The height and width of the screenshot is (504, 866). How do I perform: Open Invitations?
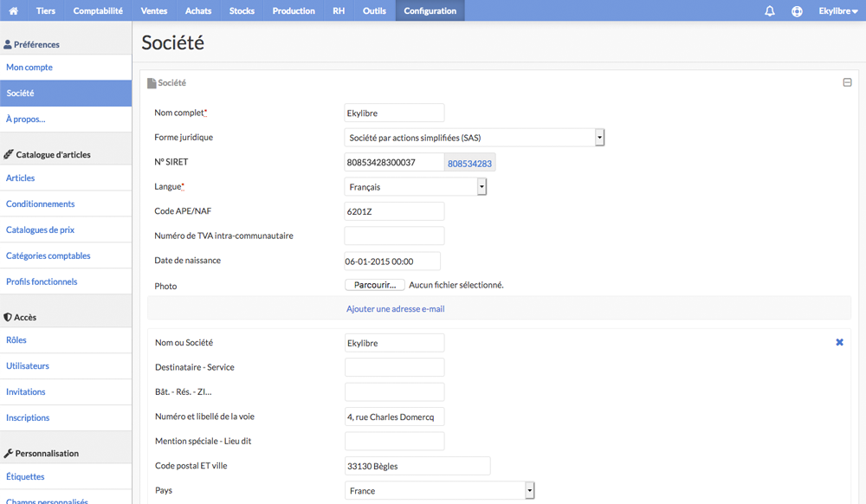pos(66,392)
